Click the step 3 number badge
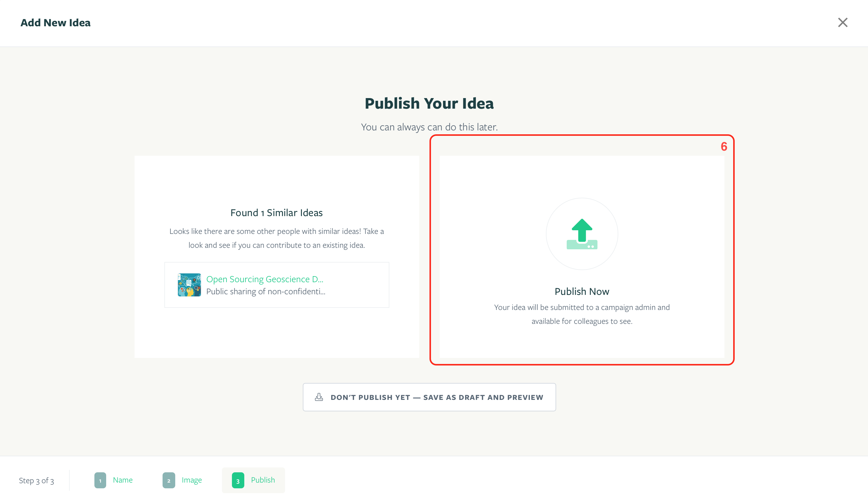Image resolution: width=868 pixels, height=504 pixels. coord(238,480)
